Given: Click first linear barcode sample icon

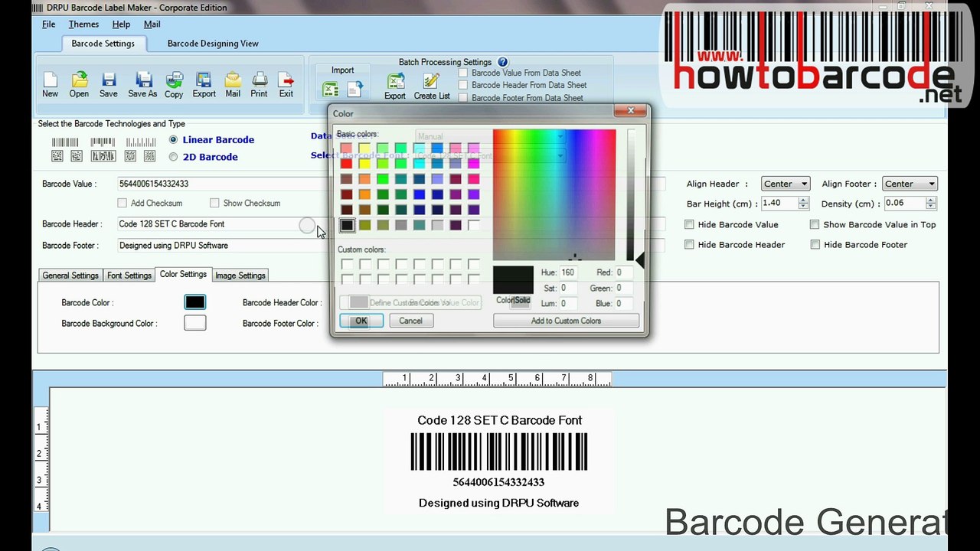Looking at the screenshot, I should tap(65, 142).
